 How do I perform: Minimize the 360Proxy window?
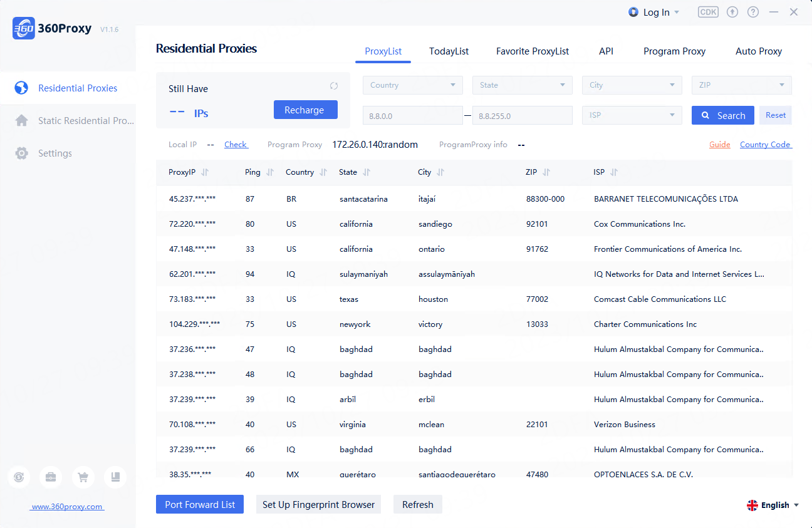click(774, 12)
